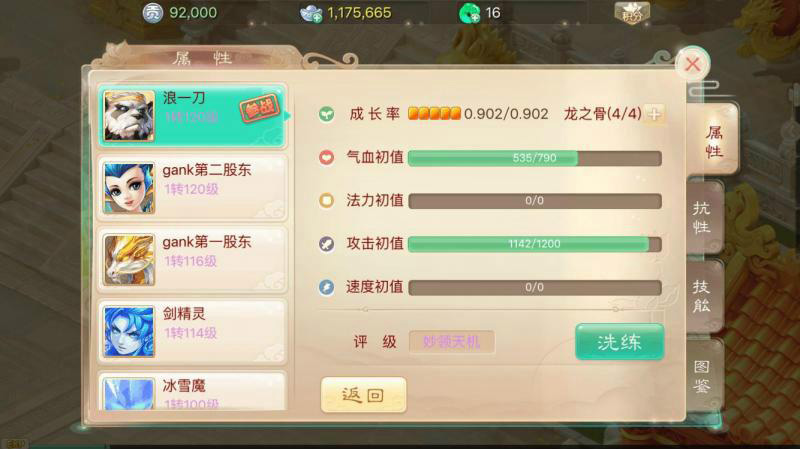The height and width of the screenshot is (449, 800).
Task: Click the 攻击初值 sword icon
Action: (327, 244)
